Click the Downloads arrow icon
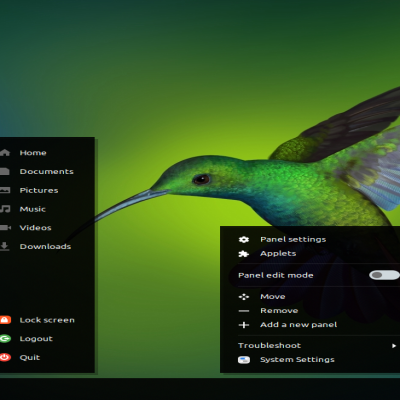400x400 pixels. [4, 246]
